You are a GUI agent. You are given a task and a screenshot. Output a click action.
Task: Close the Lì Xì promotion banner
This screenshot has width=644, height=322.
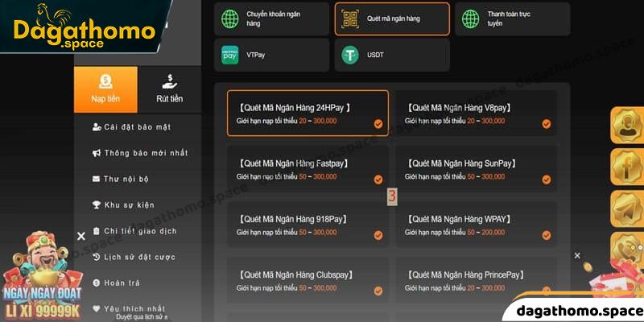pos(80,236)
